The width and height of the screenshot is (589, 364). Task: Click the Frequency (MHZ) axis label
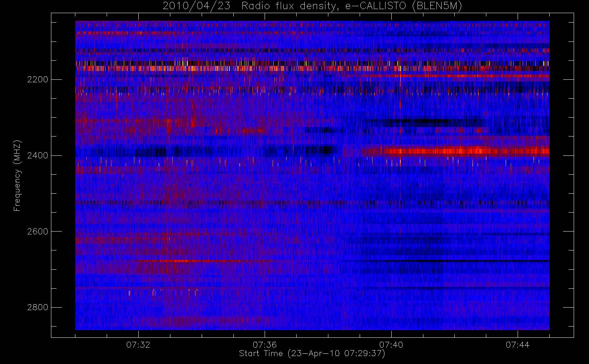click(17, 176)
